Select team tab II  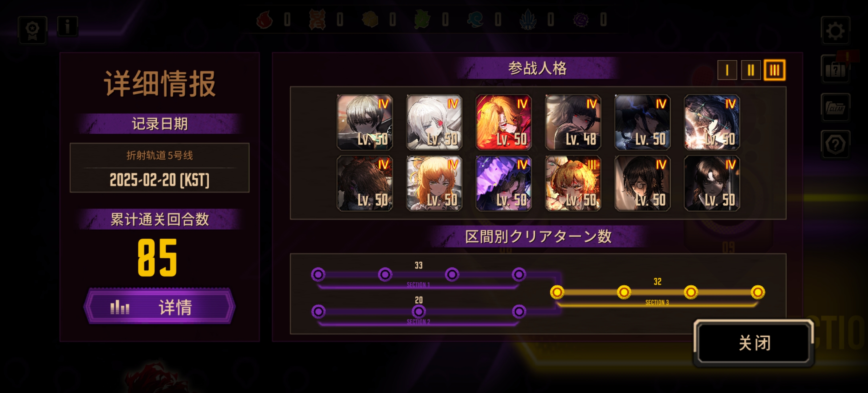[x=751, y=70]
